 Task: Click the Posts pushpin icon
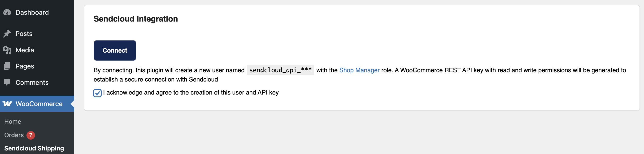point(7,34)
